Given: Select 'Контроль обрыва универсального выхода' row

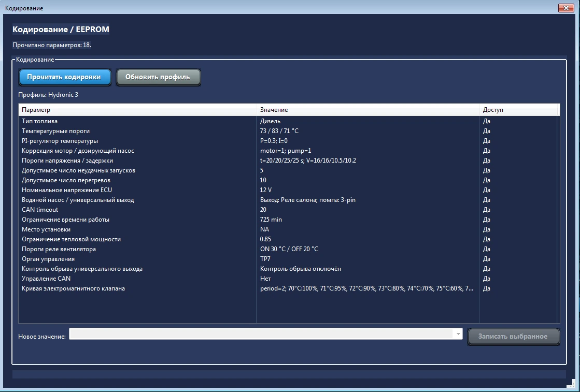Looking at the screenshot, I should 288,269.
